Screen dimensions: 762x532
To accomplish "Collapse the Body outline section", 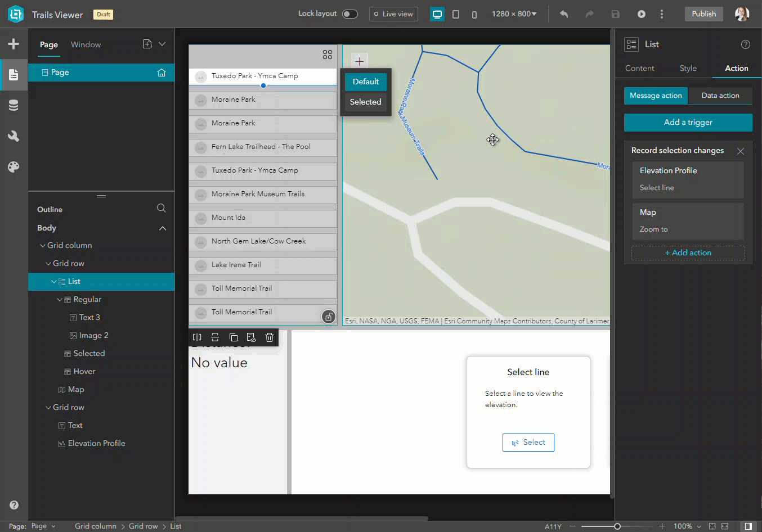I will click(x=163, y=228).
